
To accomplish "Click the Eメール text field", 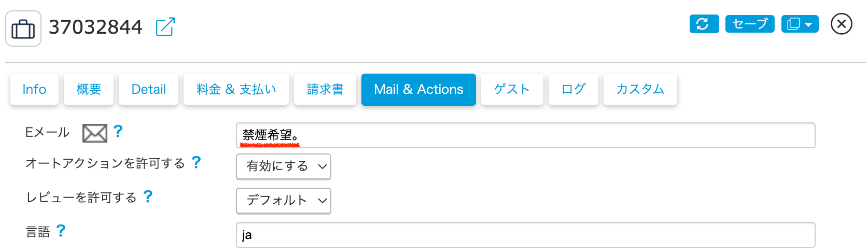I will point(525,135).
